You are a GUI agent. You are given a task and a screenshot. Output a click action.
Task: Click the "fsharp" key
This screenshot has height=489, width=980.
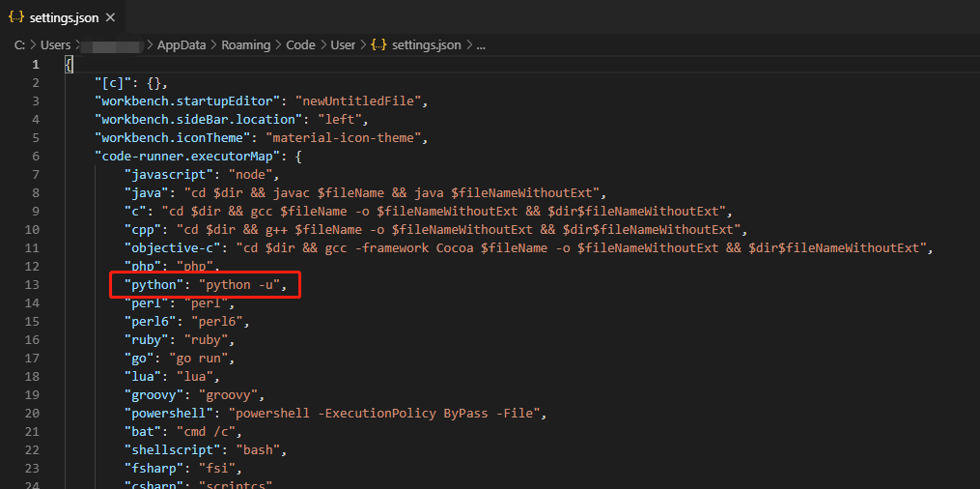click(x=154, y=469)
